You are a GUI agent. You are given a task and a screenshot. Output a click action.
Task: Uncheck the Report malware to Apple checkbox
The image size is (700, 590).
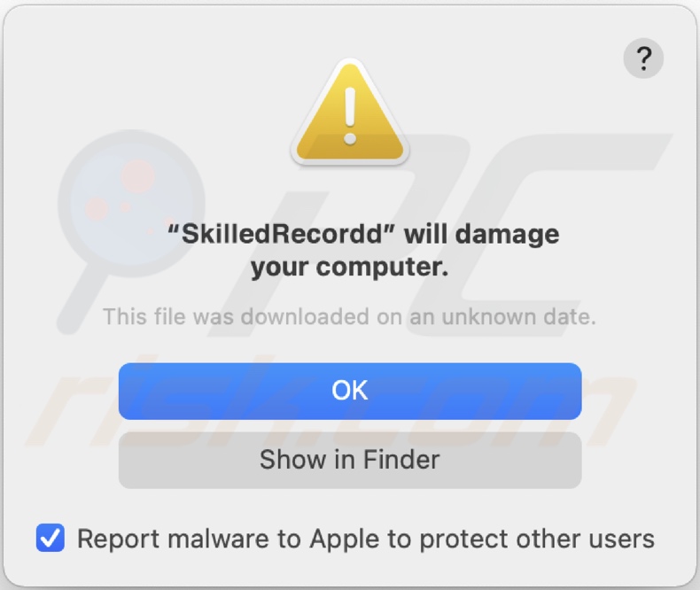tap(51, 538)
